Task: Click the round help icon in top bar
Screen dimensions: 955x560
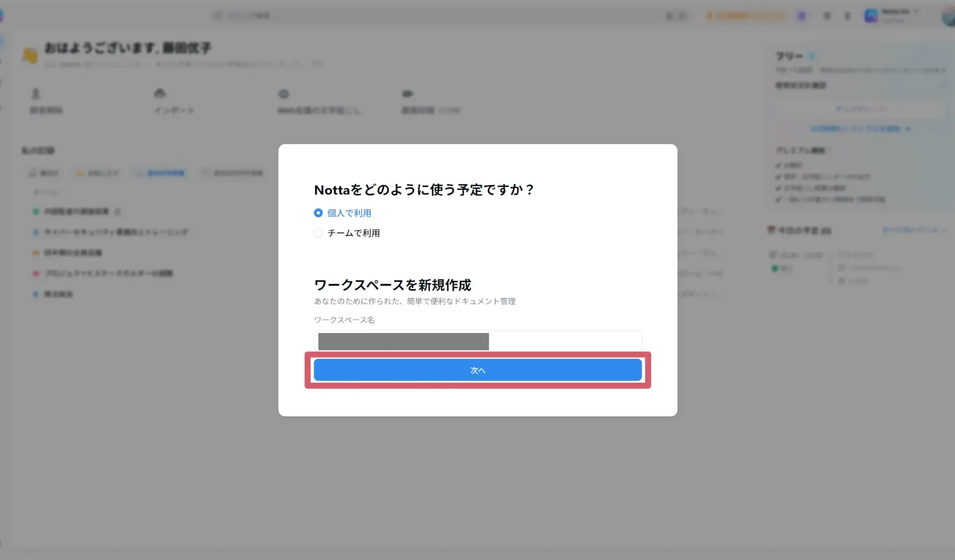Action: (x=827, y=16)
